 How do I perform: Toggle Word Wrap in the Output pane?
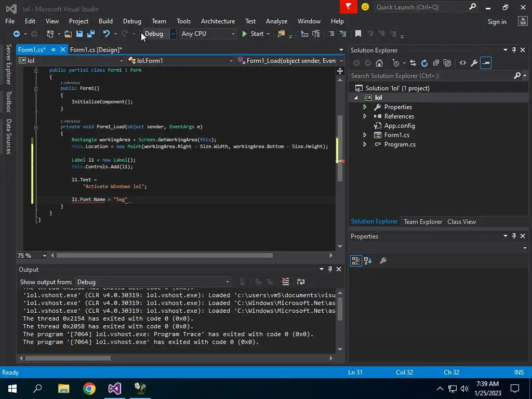[301, 282]
